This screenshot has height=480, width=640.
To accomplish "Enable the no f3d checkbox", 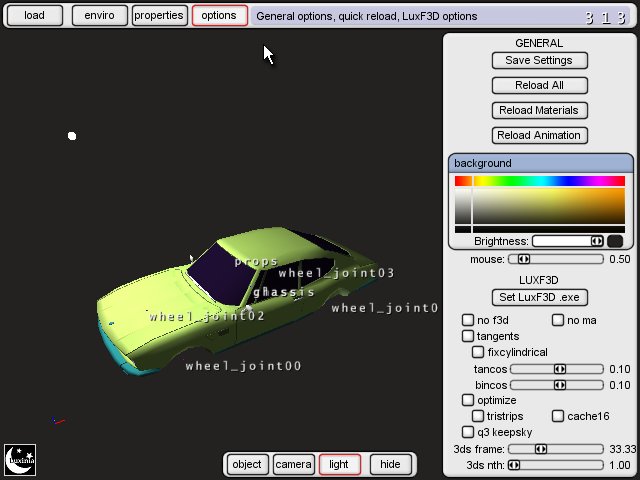I will [468, 320].
